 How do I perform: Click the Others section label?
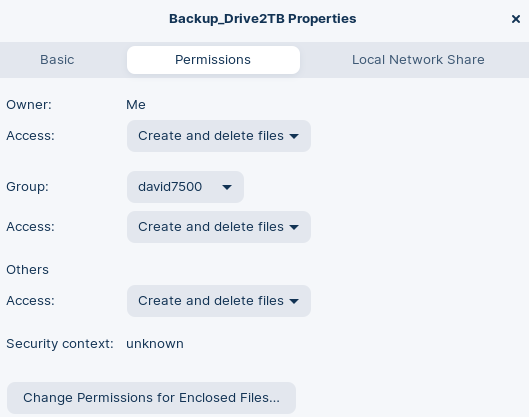point(27,270)
